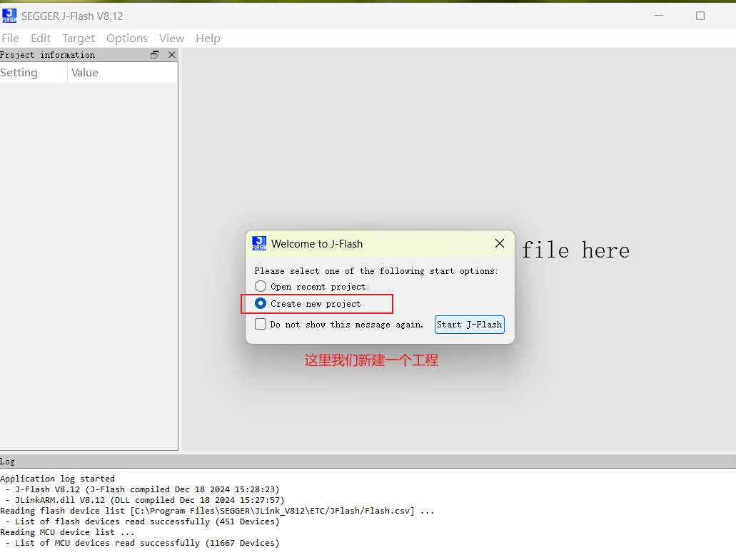Click the Log panel header
Viewport: 736px width, 560px height.
click(368, 462)
